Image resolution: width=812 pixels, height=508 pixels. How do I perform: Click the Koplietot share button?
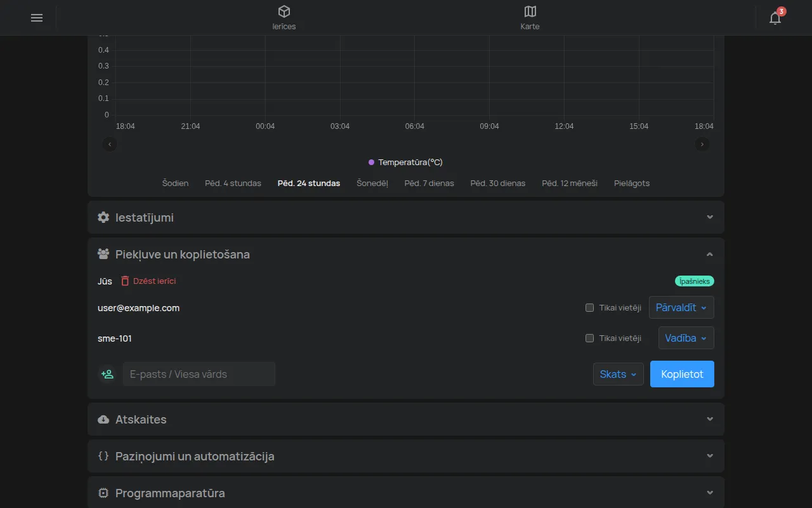click(x=682, y=374)
